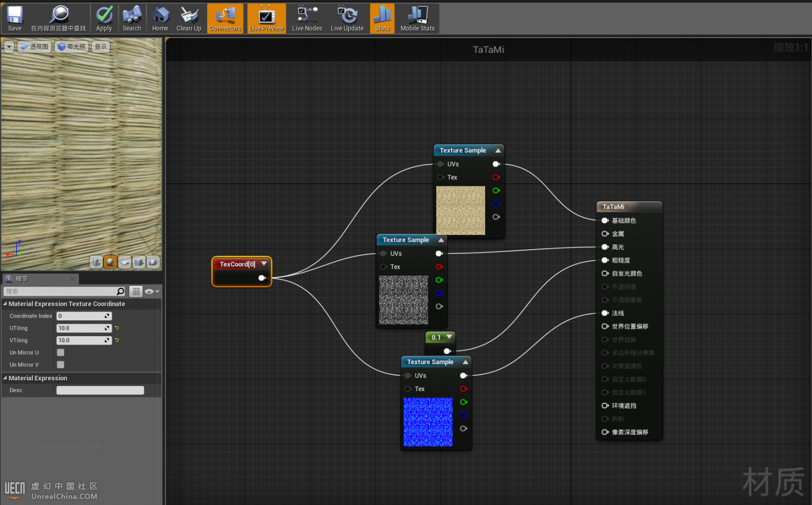Open the details visibility eye dropdown

pyautogui.click(x=152, y=291)
